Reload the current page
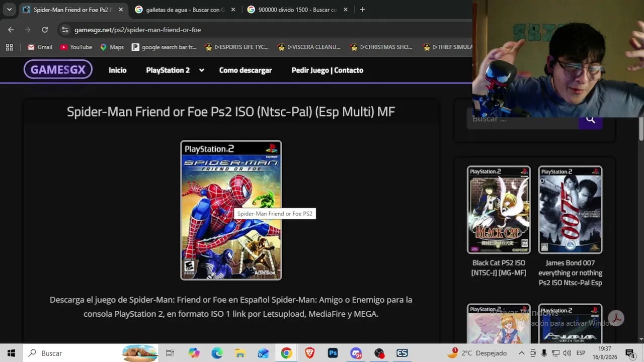Image resolution: width=644 pixels, height=362 pixels. 45,30
